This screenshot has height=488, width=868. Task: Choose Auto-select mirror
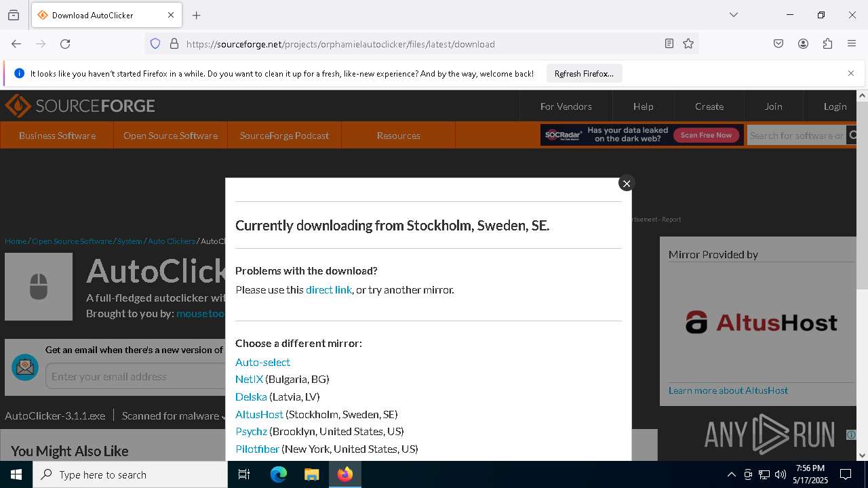[x=262, y=362]
